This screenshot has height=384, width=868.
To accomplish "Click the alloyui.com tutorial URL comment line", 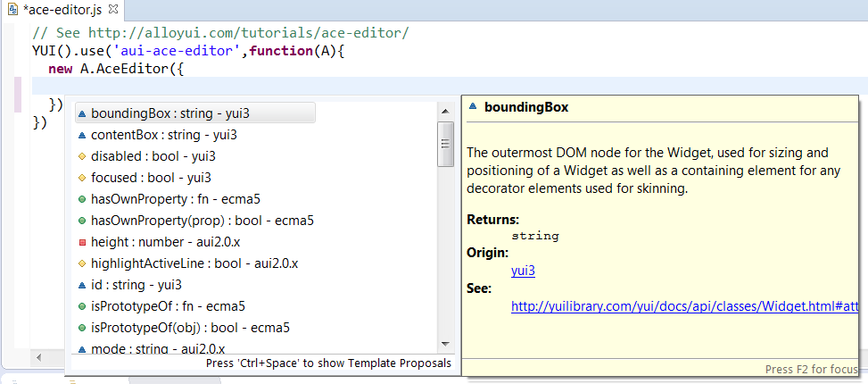I will 220,33.
